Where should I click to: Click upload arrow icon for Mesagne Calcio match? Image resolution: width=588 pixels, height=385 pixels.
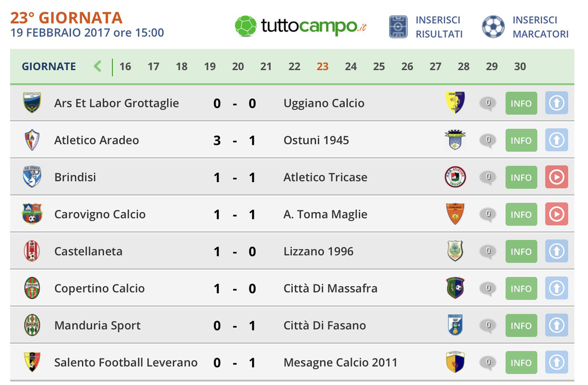tap(556, 362)
